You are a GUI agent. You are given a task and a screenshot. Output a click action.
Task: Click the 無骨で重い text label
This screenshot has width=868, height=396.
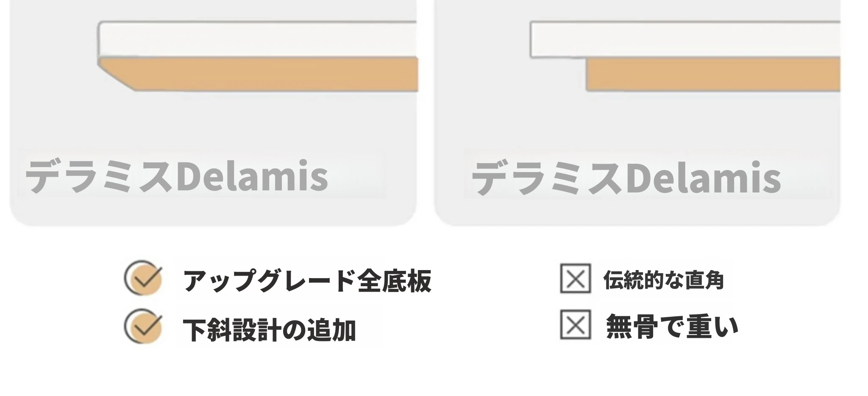672,326
